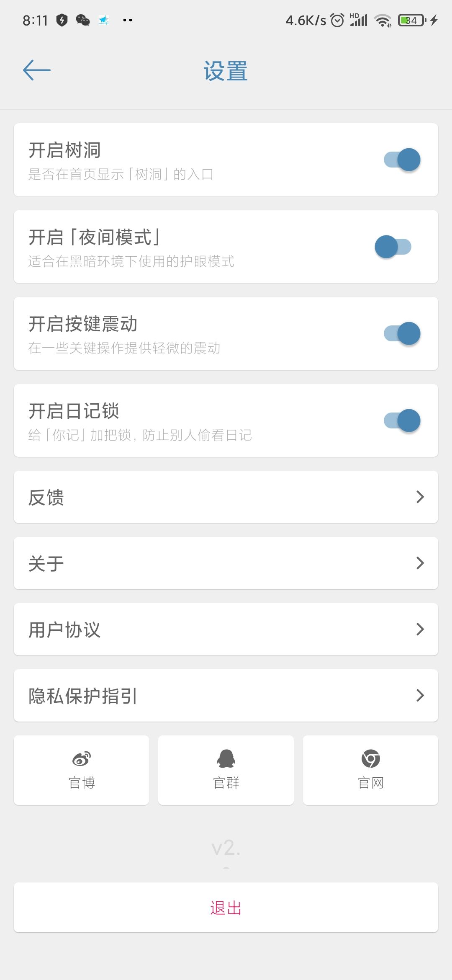The height and width of the screenshot is (980, 452).
Task: Tap the alarm clock status icon
Action: [x=337, y=20]
